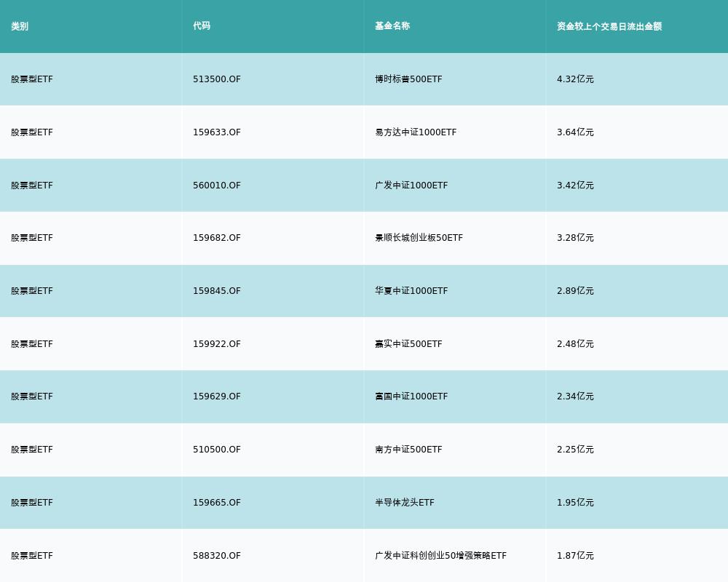Screen dimensions: 728x582
Task: Click the 代码 column header
Action: 202,26
